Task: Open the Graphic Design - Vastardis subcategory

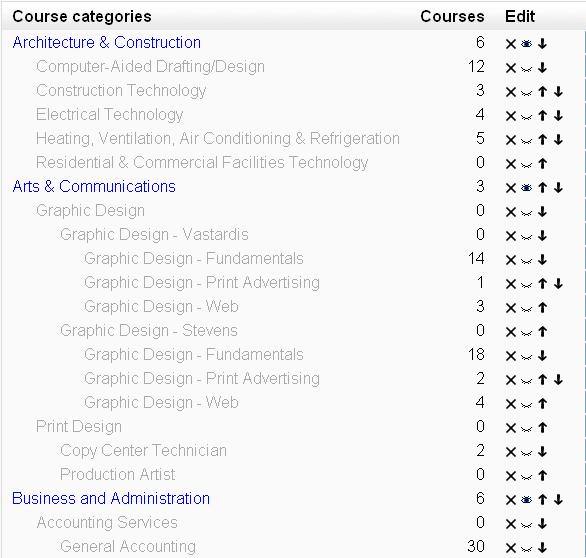Action: click(x=154, y=235)
